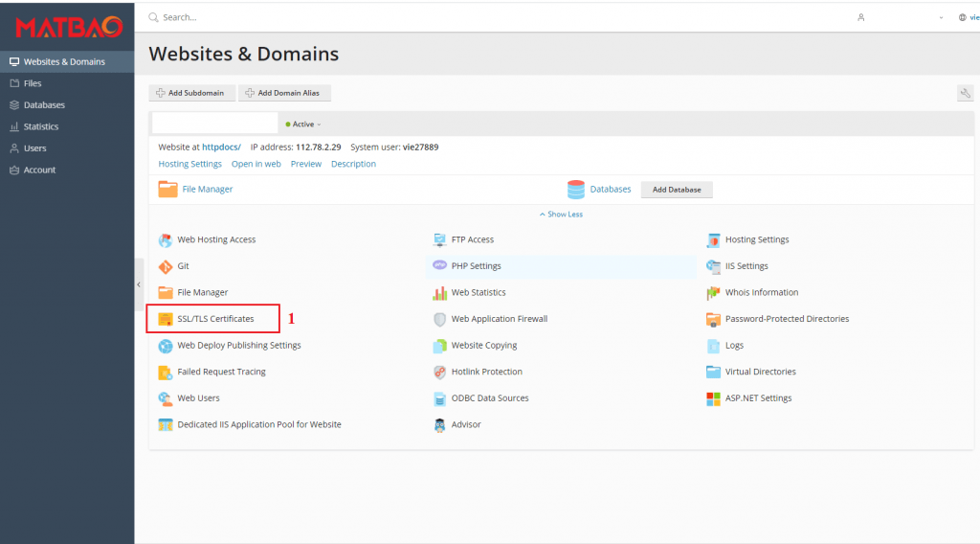
Task: Click the Advisor icon
Action: 440,425
